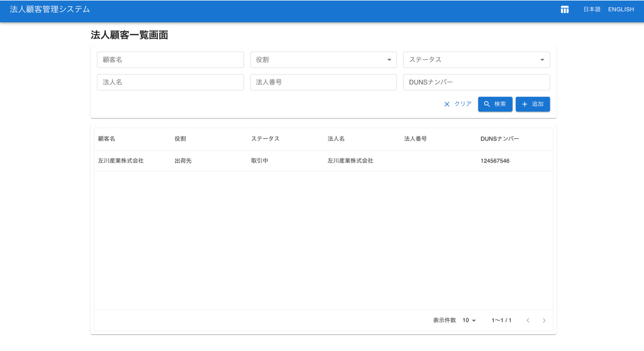644x351 pixels.
Task: Click the 取引中 status cell
Action: [259, 161]
